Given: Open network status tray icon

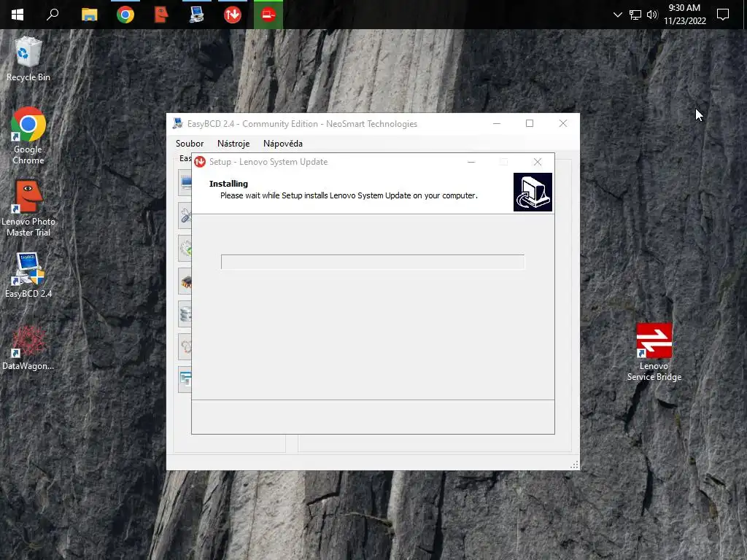Looking at the screenshot, I should point(635,15).
